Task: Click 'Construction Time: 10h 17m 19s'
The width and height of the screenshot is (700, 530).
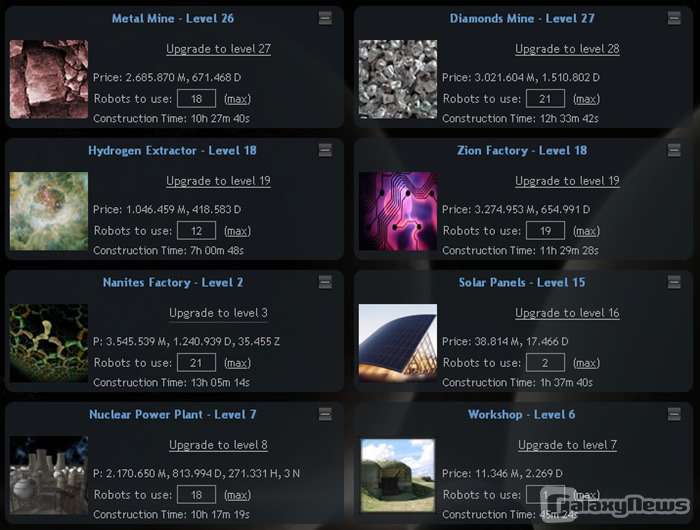Action: (171, 514)
